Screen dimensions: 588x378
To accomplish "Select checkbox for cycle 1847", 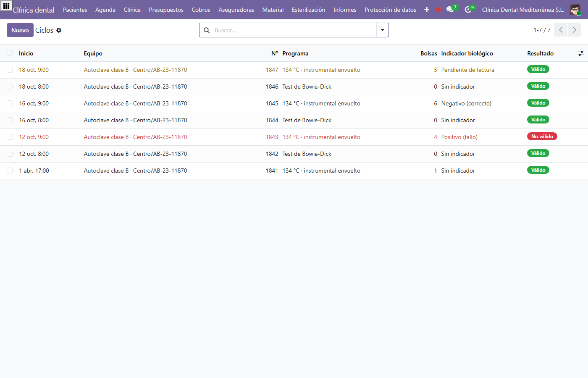I will 10,70.
